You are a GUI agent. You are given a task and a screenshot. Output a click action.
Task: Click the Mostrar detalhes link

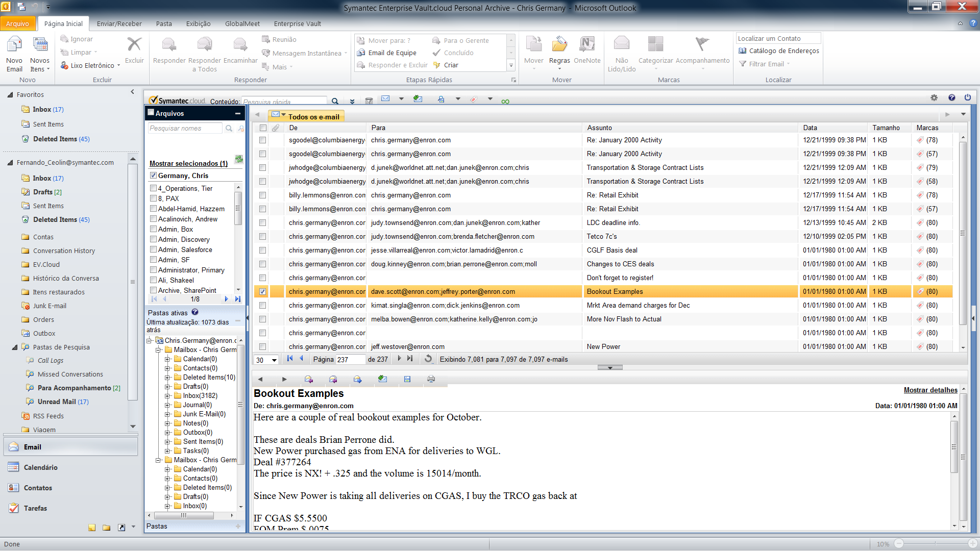[x=930, y=390]
